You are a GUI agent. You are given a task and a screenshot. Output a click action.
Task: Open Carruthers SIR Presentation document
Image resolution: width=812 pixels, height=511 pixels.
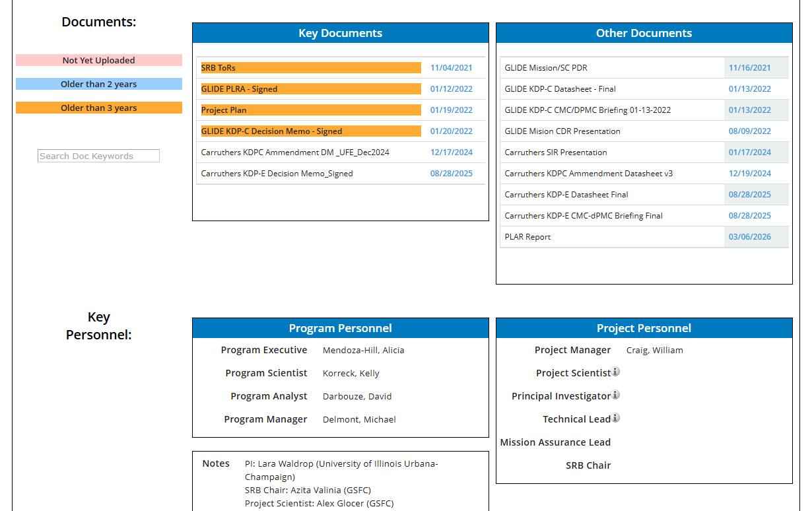[556, 152]
